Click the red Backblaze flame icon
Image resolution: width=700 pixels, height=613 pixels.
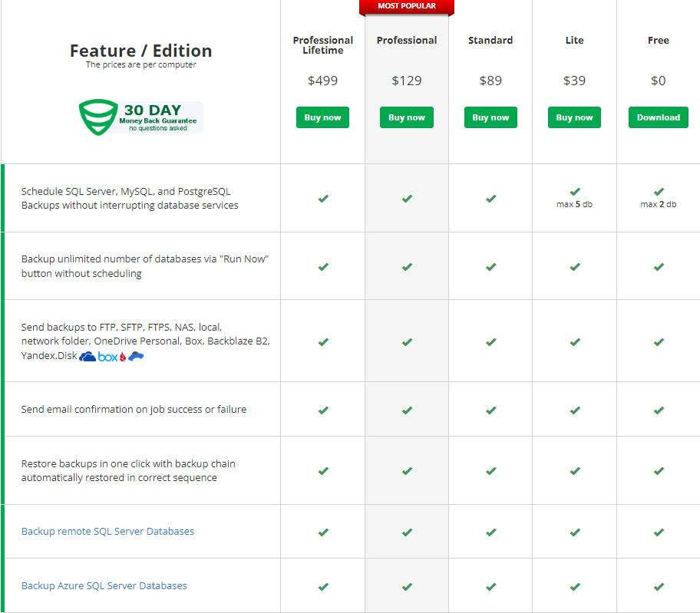point(122,357)
